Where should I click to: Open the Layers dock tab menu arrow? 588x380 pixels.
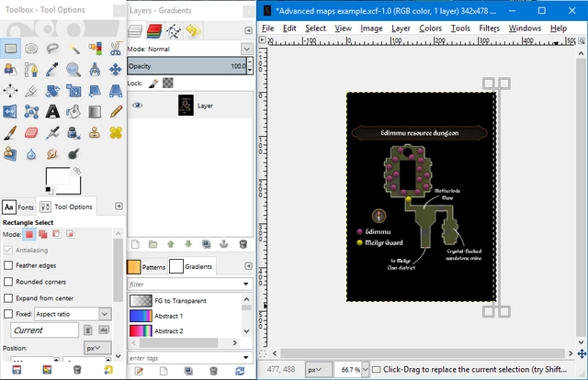point(248,30)
